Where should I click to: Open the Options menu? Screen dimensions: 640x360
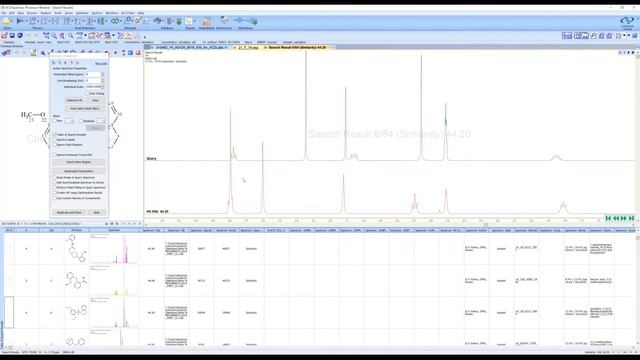tap(97, 13)
